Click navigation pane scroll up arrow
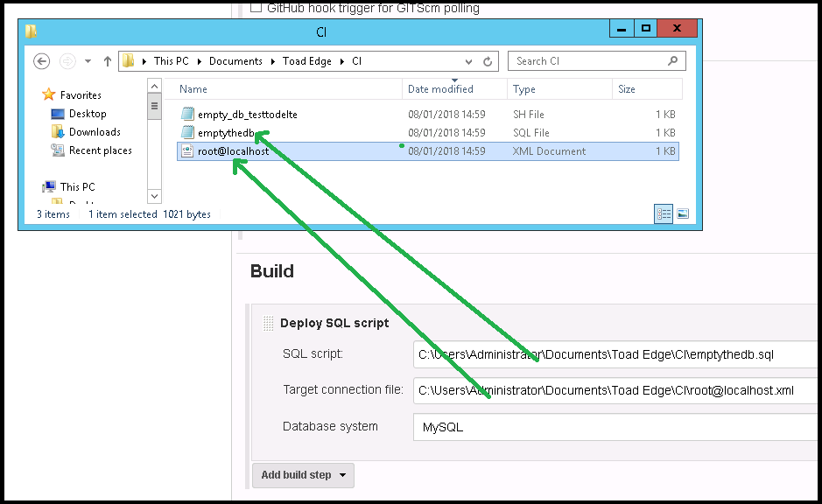The image size is (822, 504). pos(154,86)
